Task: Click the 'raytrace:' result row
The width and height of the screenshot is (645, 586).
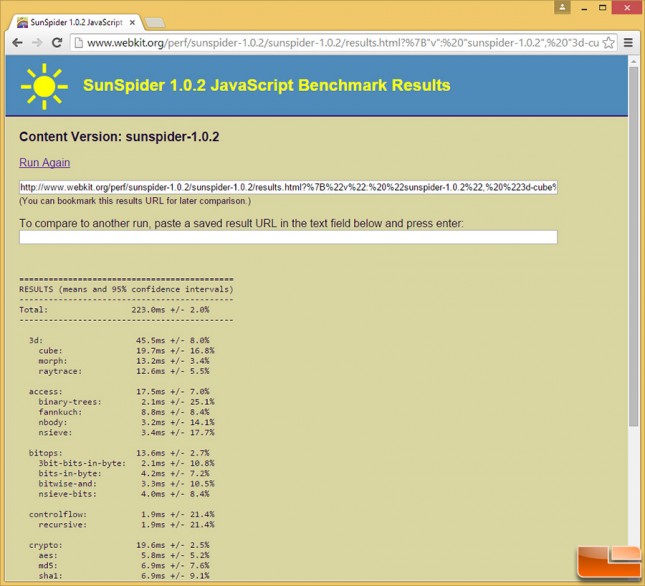Action: click(x=124, y=371)
